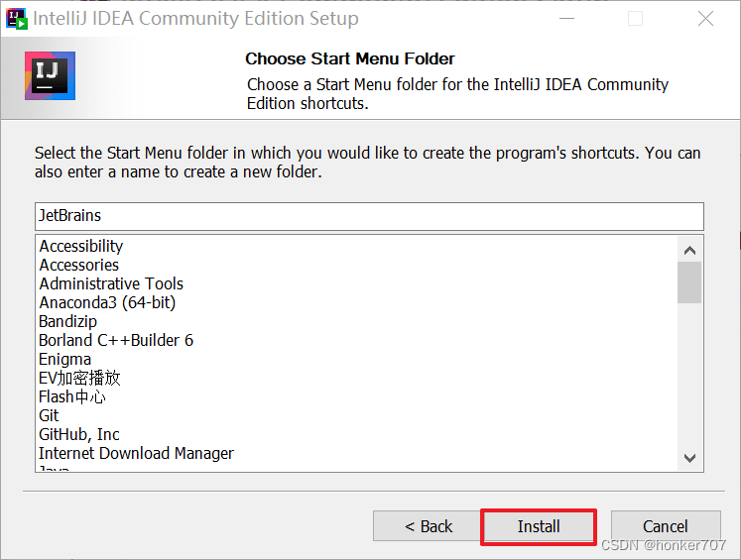Cancel the setup wizard

[x=666, y=526]
